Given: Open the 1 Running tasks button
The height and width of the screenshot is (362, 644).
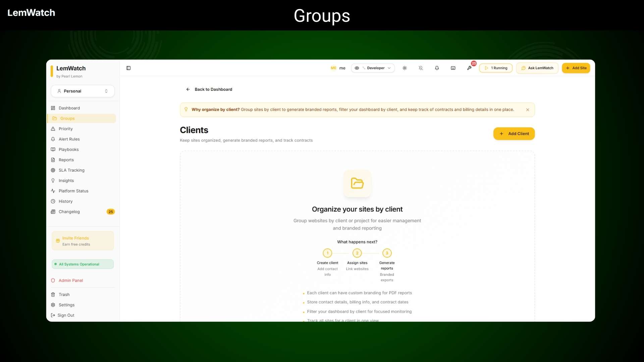Looking at the screenshot, I should click(x=496, y=68).
